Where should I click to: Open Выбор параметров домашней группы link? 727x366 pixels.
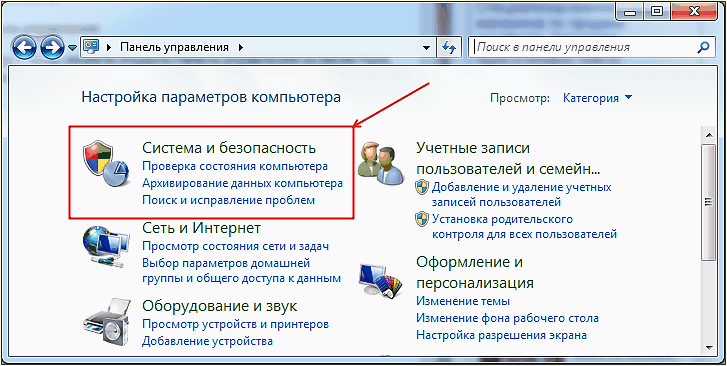241,271
